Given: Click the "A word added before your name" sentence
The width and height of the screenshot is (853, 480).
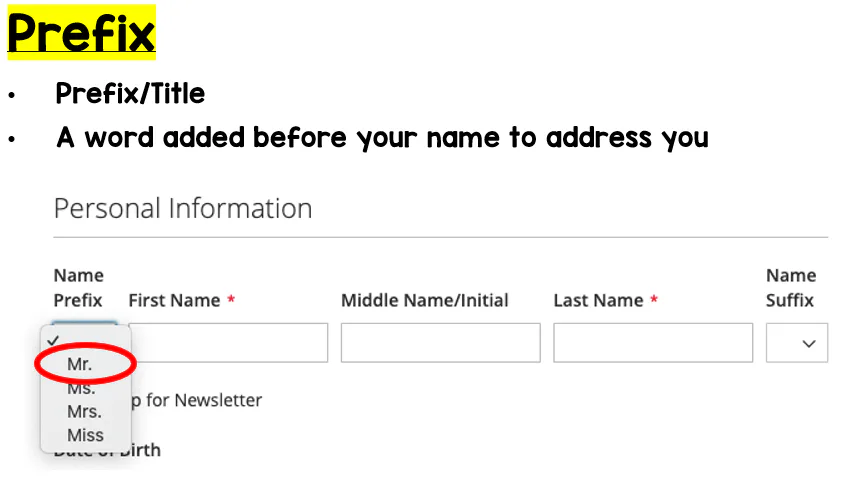Looking at the screenshot, I should [x=382, y=137].
